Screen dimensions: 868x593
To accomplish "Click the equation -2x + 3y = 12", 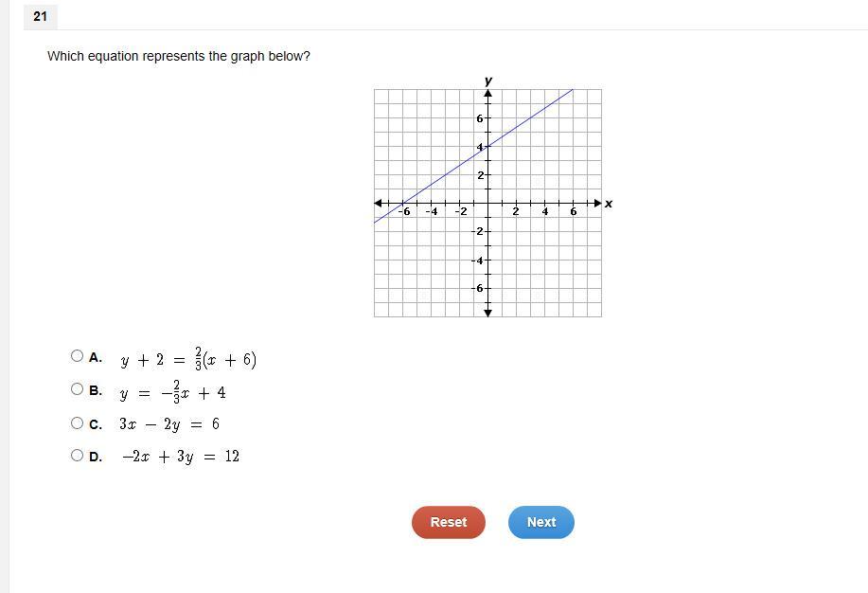I will 181,457.
